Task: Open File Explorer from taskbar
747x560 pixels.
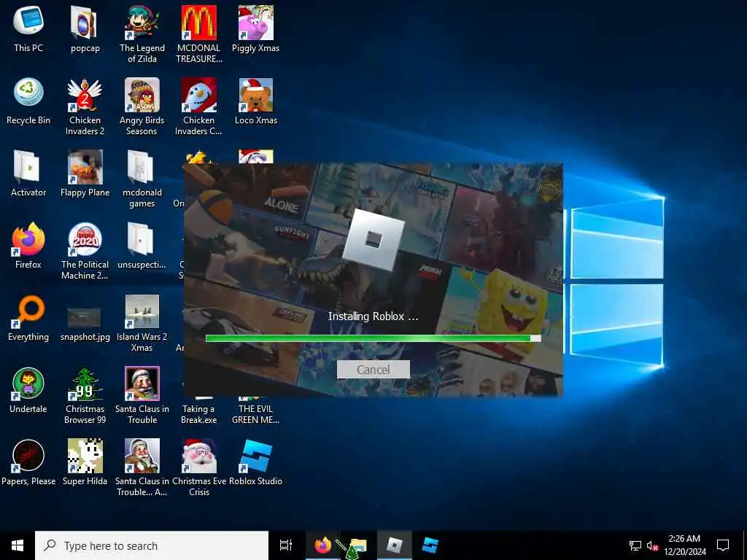Action: pos(358,545)
